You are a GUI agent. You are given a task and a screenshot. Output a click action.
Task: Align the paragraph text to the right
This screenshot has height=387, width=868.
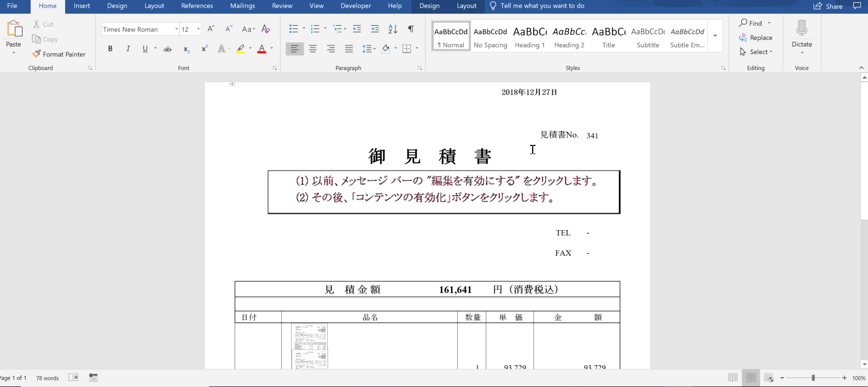pos(331,49)
